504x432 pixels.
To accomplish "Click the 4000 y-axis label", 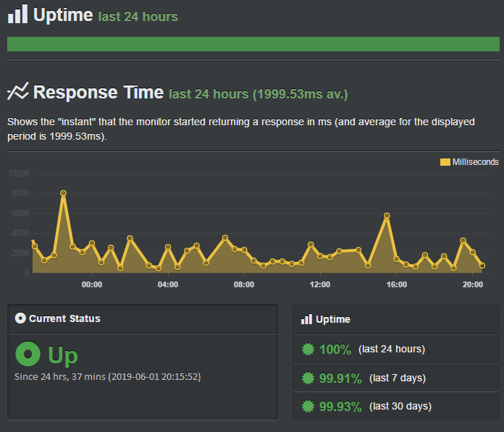I will (20, 233).
